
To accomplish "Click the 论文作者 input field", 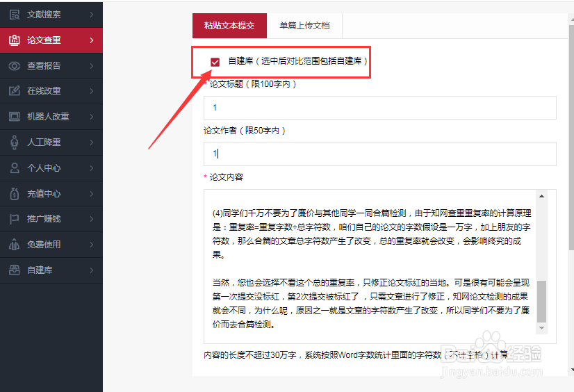I will [380, 154].
